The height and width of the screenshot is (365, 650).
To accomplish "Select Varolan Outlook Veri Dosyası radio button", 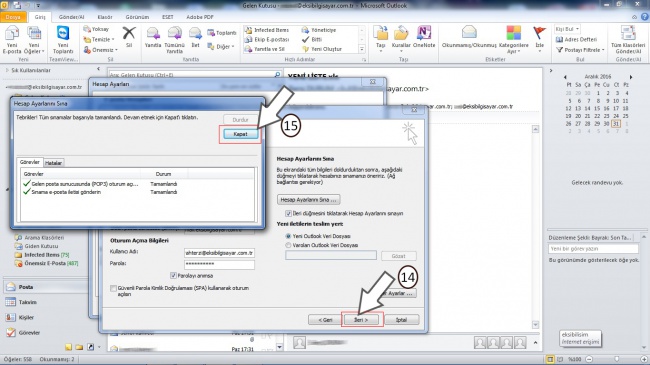I will click(x=288, y=245).
